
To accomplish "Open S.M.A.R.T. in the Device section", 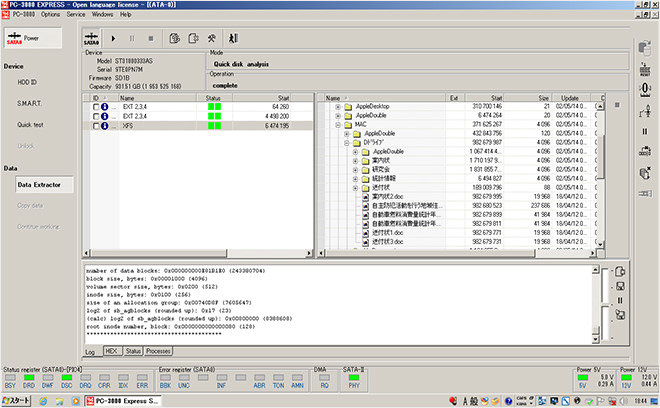I will click(29, 103).
